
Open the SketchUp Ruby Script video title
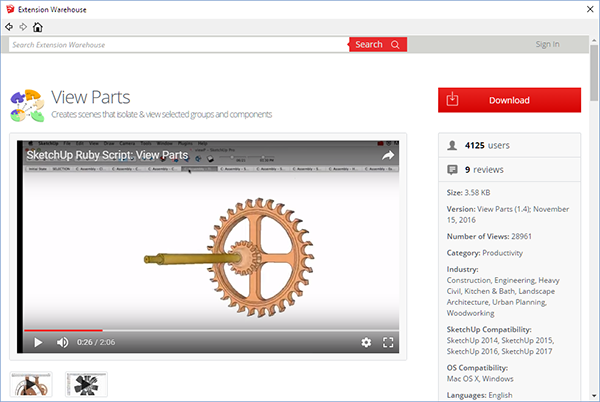click(x=107, y=155)
